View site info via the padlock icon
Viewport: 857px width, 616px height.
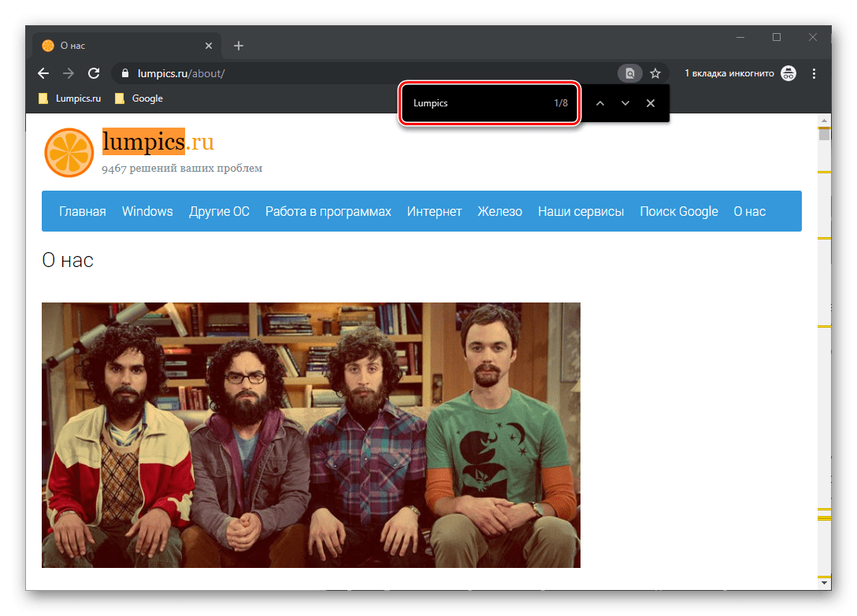(125, 73)
